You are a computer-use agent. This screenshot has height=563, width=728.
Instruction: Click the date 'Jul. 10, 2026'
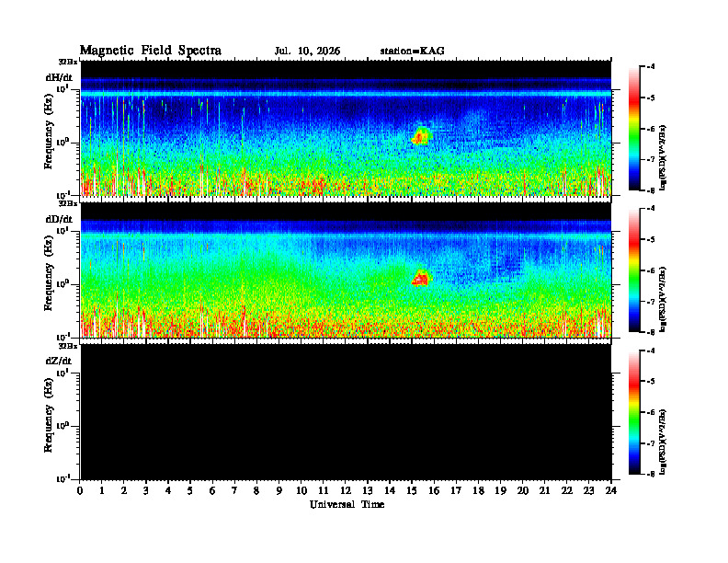(x=307, y=52)
